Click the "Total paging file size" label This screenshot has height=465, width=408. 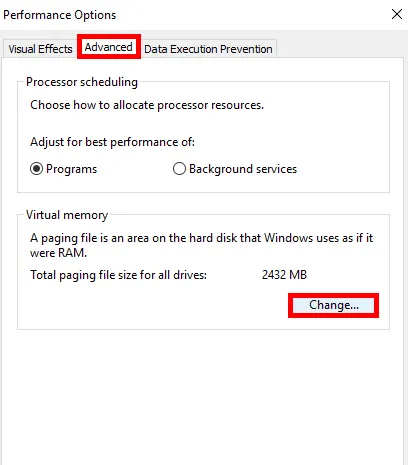pos(118,275)
